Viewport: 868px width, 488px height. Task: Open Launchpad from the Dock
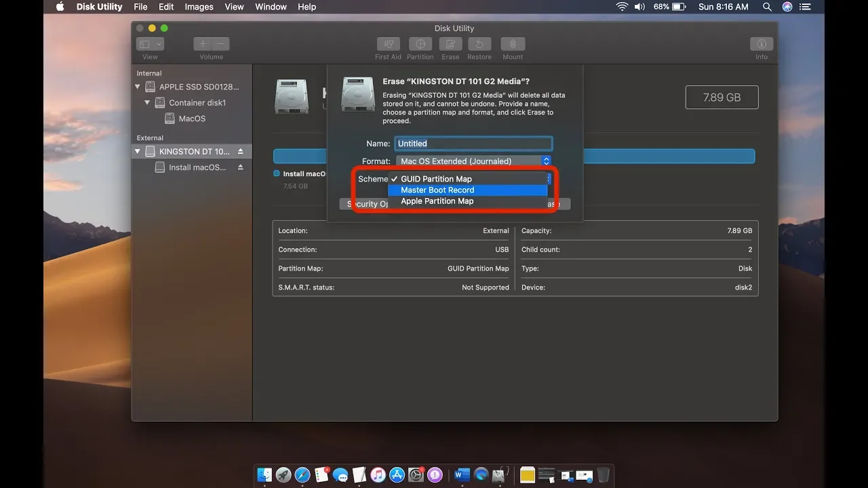[x=283, y=475]
